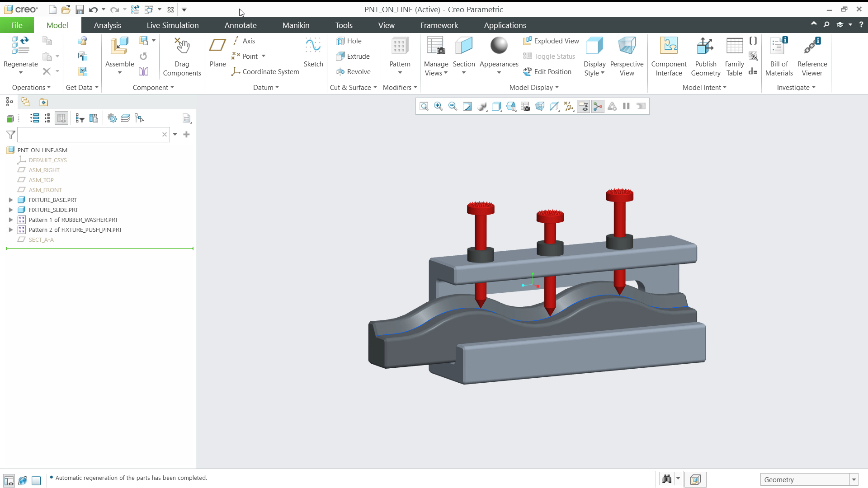The image size is (868, 488).
Task: Click Zoom In in the graphics toolbar
Action: [438, 106]
